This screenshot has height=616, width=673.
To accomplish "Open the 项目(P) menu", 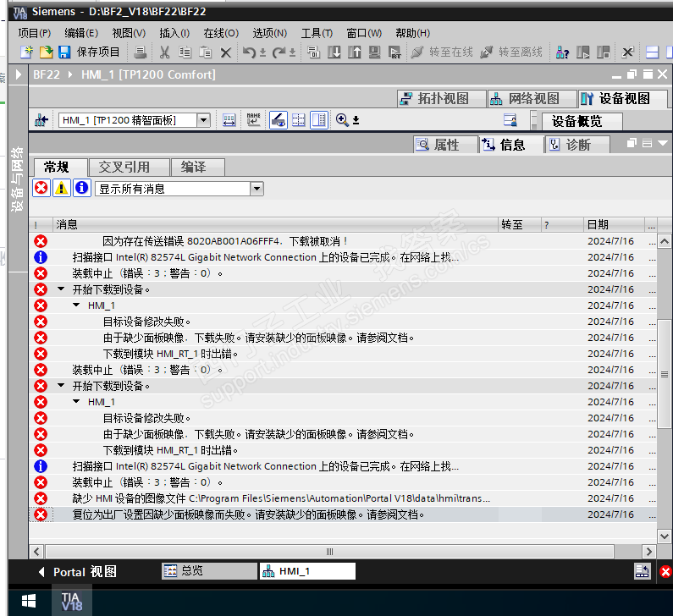I will [x=35, y=33].
